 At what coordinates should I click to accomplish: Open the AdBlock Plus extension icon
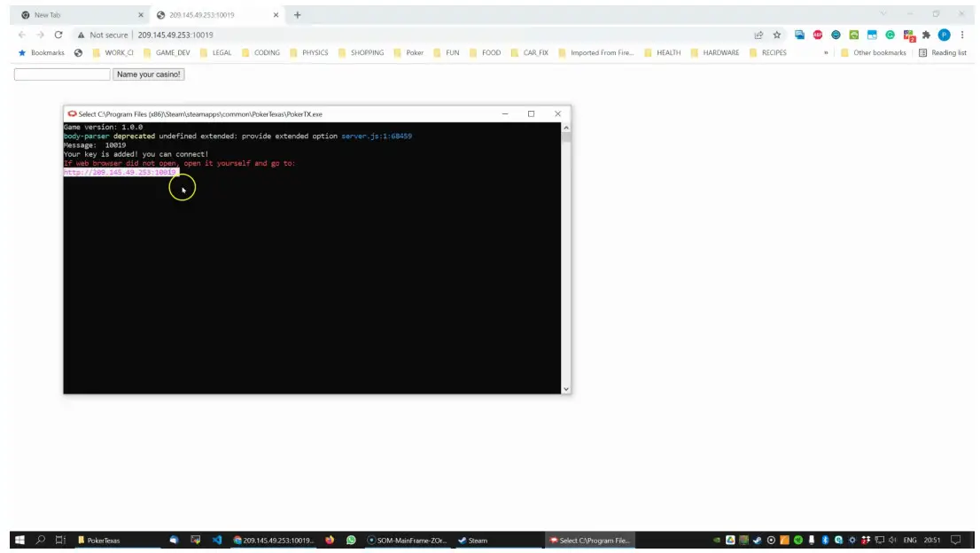[x=818, y=35]
